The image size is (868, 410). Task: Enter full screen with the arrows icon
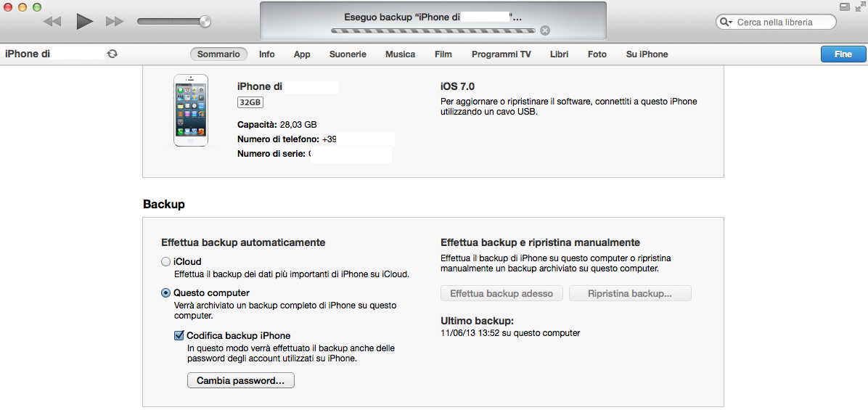[x=859, y=7]
